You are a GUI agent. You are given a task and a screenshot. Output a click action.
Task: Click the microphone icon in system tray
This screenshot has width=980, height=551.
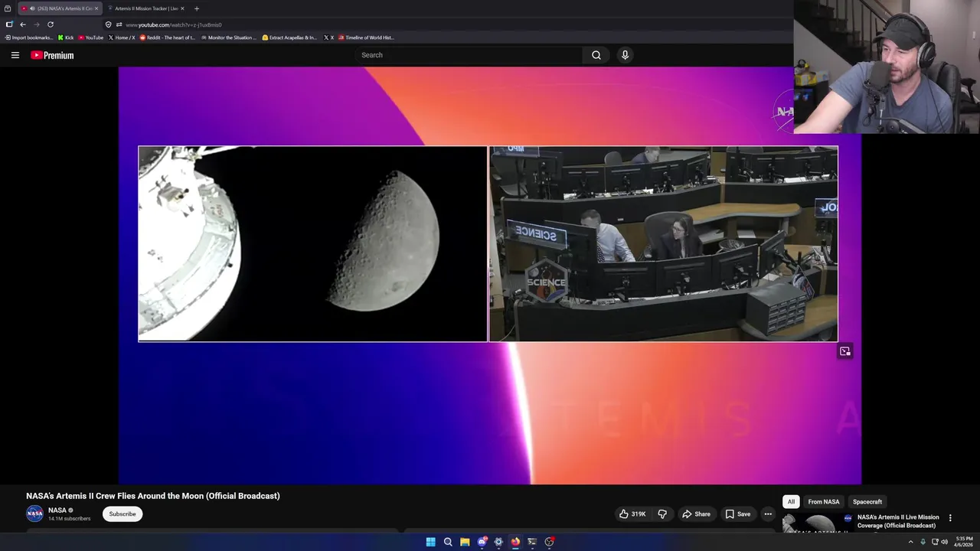pos(923,542)
